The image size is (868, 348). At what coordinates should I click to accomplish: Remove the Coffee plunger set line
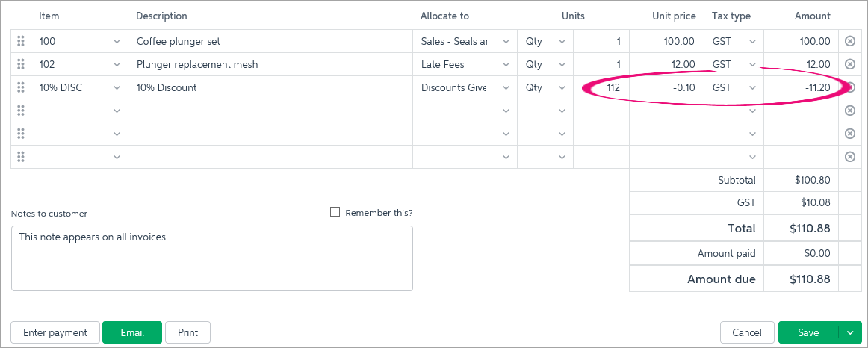(850, 41)
